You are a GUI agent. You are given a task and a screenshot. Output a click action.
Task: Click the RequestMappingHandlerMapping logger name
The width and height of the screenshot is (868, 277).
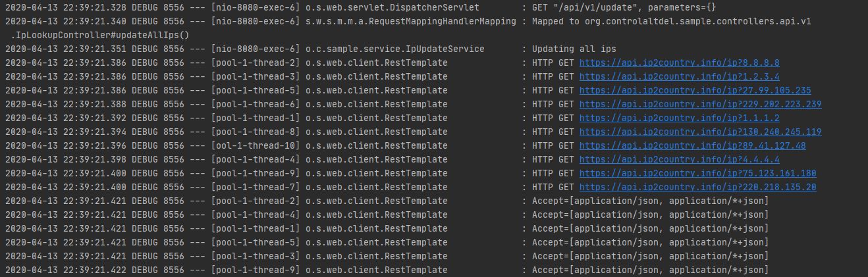411,22
